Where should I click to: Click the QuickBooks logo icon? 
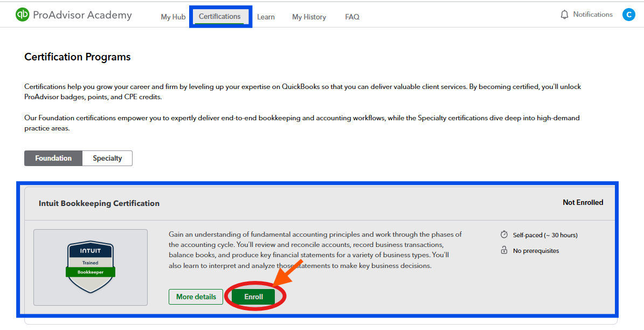(22, 15)
